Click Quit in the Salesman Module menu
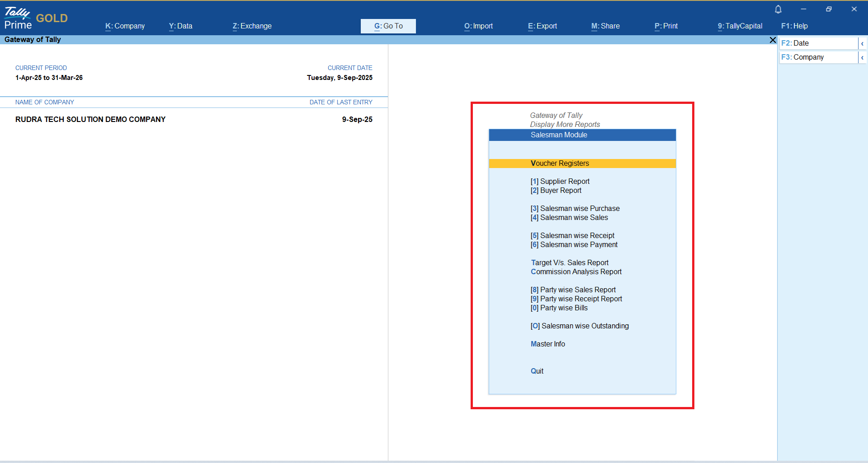 coord(537,371)
